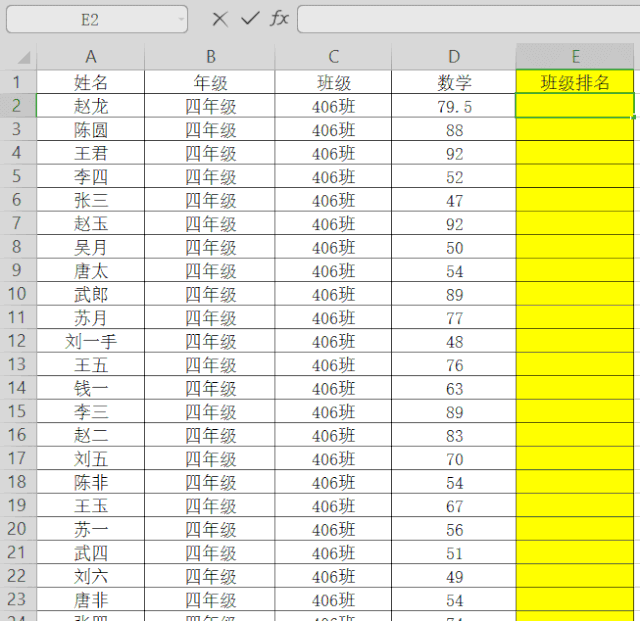Select column A header
Screen dimensions: 640x621
(x=90, y=57)
